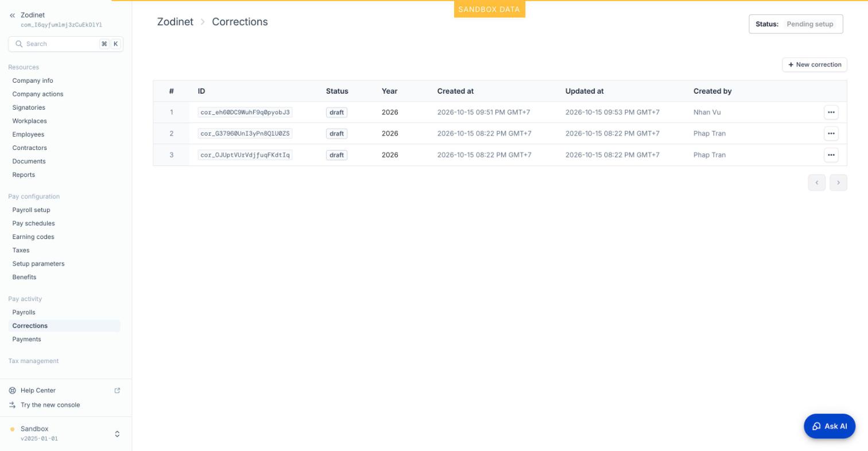Open Earning codes
The width and height of the screenshot is (868, 451).
pos(33,237)
